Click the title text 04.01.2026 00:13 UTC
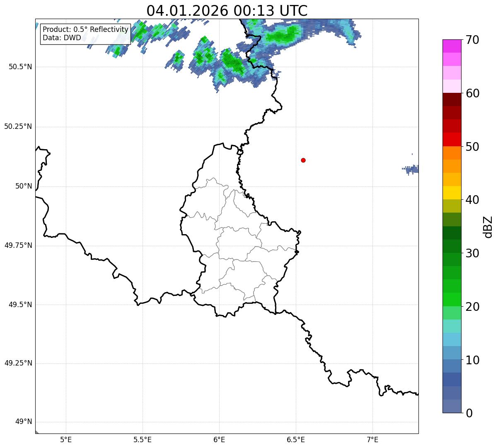 tap(227, 10)
